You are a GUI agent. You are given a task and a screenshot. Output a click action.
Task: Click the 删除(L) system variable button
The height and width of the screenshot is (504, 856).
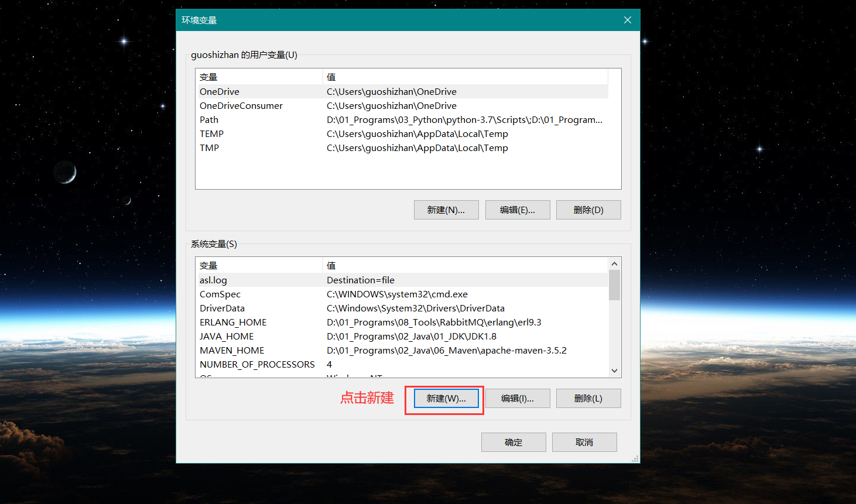click(x=588, y=399)
